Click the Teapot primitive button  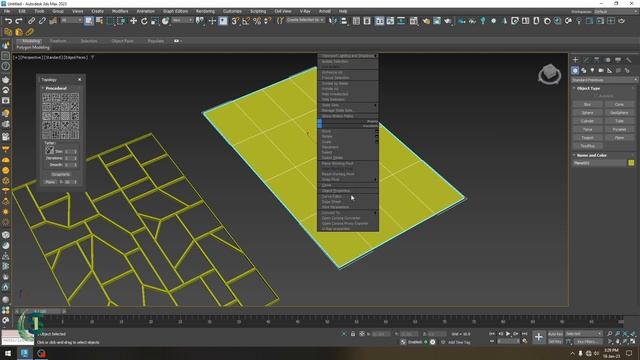587,138
